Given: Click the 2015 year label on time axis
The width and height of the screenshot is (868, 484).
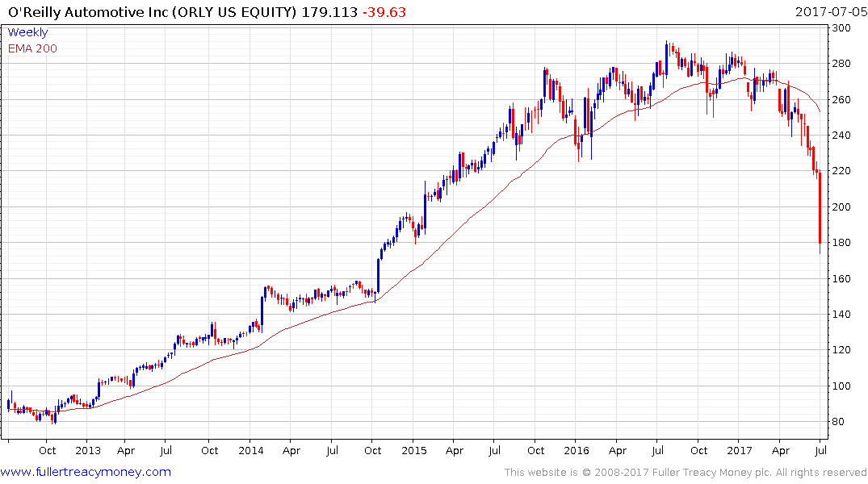Looking at the screenshot, I should point(414,450).
